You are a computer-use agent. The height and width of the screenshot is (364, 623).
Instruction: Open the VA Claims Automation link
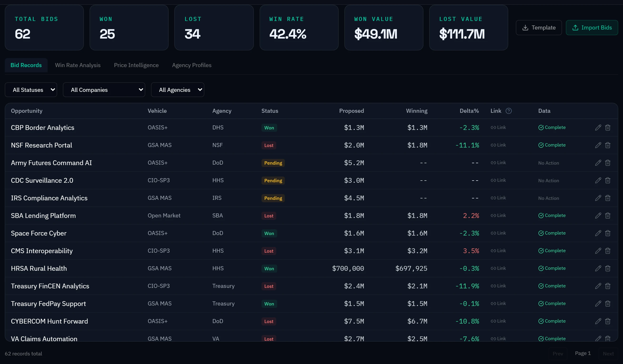tap(498, 339)
